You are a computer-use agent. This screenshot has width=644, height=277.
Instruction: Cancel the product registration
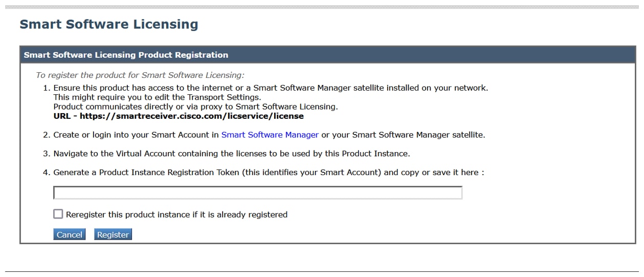[69, 235]
